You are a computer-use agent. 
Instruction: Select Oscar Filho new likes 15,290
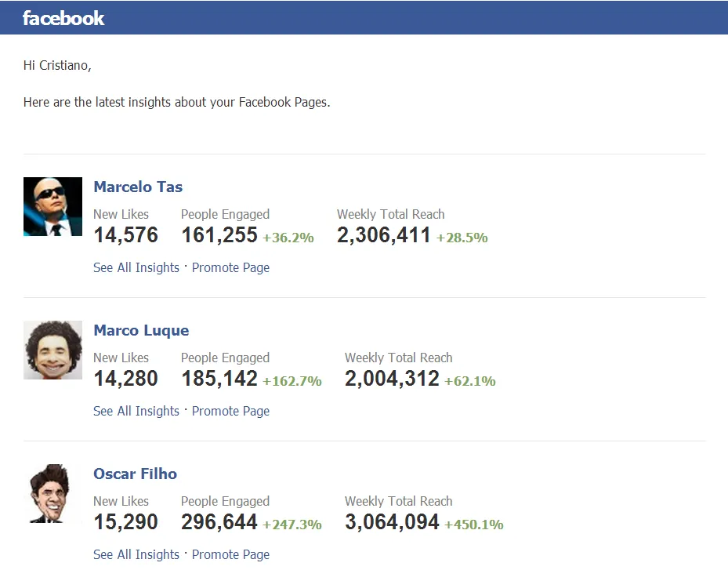click(126, 522)
